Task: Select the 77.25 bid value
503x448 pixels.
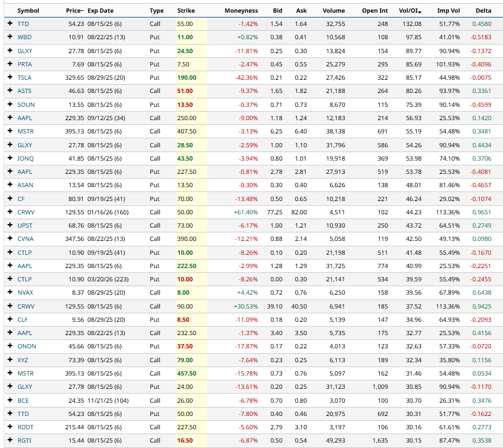Action: (x=275, y=213)
